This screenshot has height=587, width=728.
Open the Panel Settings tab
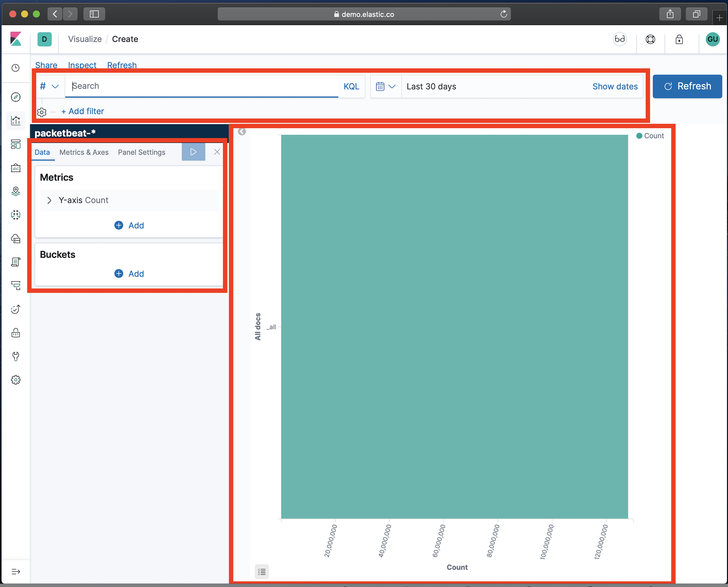click(x=141, y=152)
